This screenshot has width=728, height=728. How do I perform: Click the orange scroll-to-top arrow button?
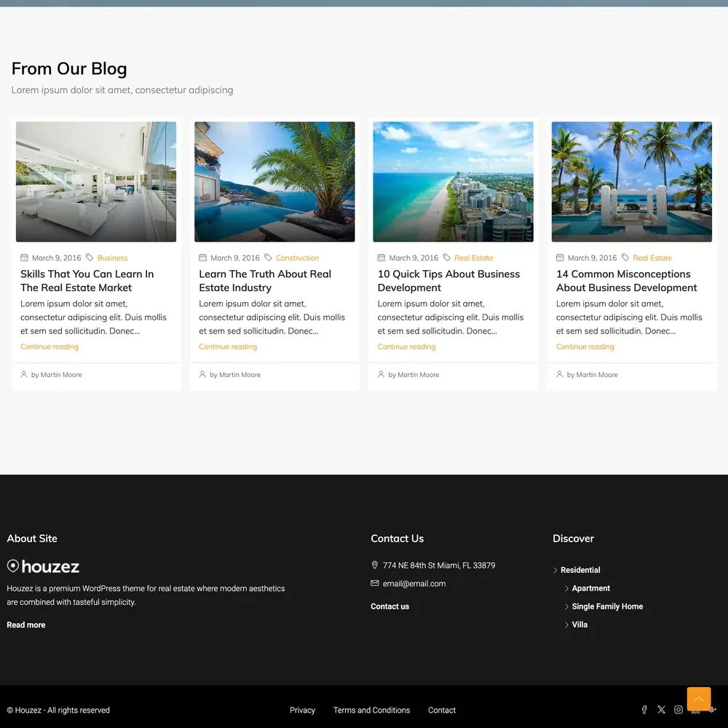699,699
